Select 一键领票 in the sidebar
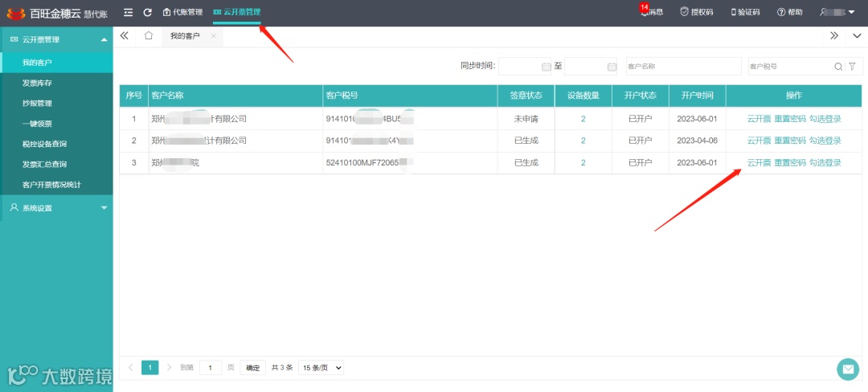The height and width of the screenshot is (392, 868). 56,124
